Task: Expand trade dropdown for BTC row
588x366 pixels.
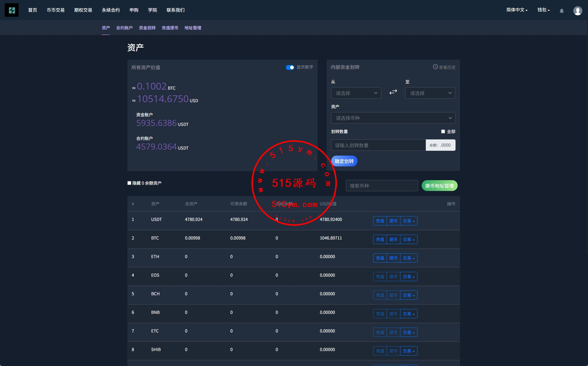Action: [x=408, y=240]
